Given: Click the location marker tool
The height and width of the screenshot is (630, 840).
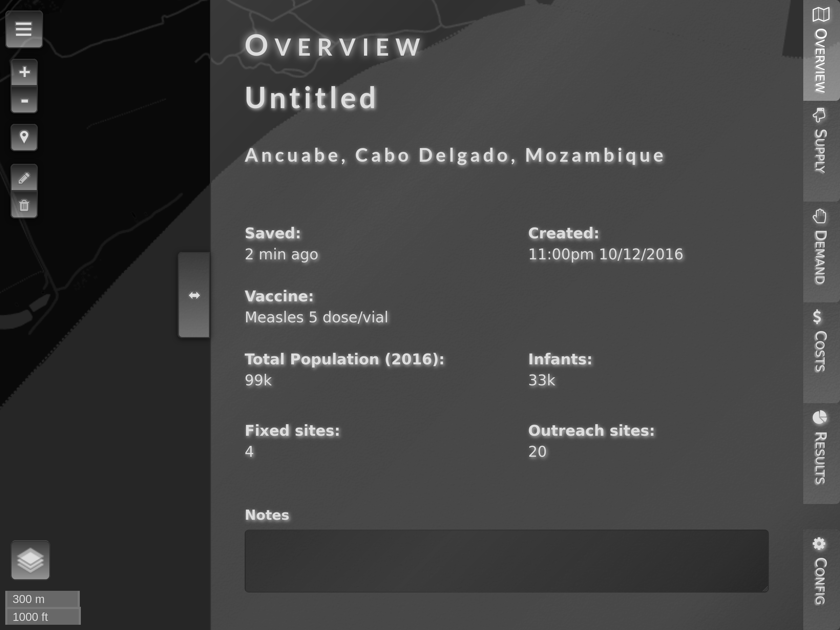Looking at the screenshot, I should 24,137.
